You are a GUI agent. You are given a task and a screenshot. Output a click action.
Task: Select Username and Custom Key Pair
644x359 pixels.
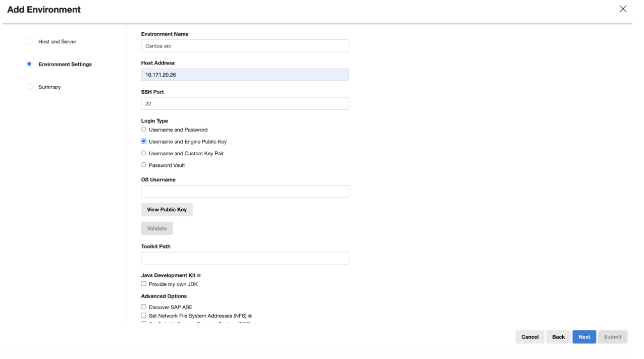click(144, 153)
